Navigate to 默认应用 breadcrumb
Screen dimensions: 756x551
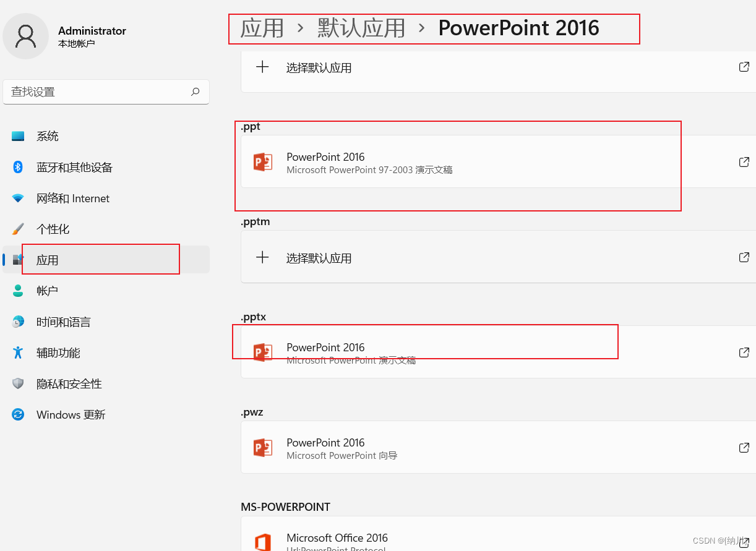[361, 28]
